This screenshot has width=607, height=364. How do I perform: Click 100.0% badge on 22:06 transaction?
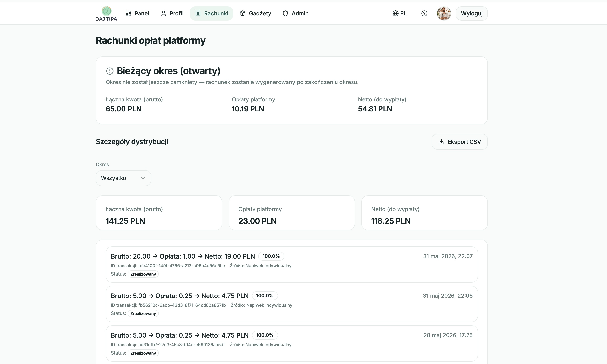pyautogui.click(x=265, y=296)
